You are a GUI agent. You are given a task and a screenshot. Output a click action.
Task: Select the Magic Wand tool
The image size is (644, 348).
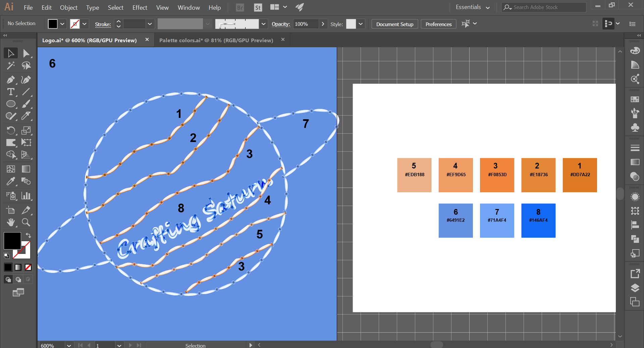11,66
